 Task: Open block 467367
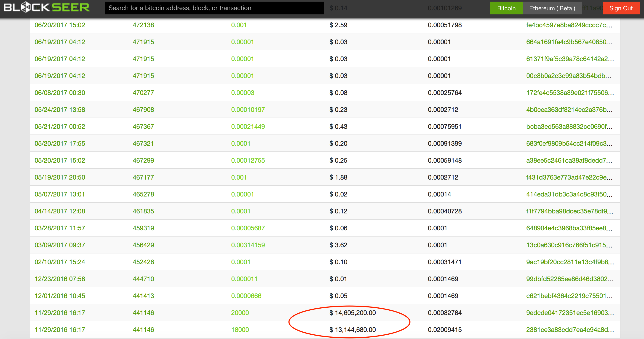143,126
